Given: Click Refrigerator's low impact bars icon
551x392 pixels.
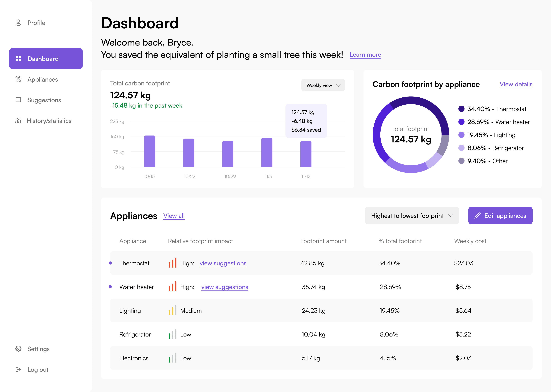Looking at the screenshot, I should [x=172, y=334].
